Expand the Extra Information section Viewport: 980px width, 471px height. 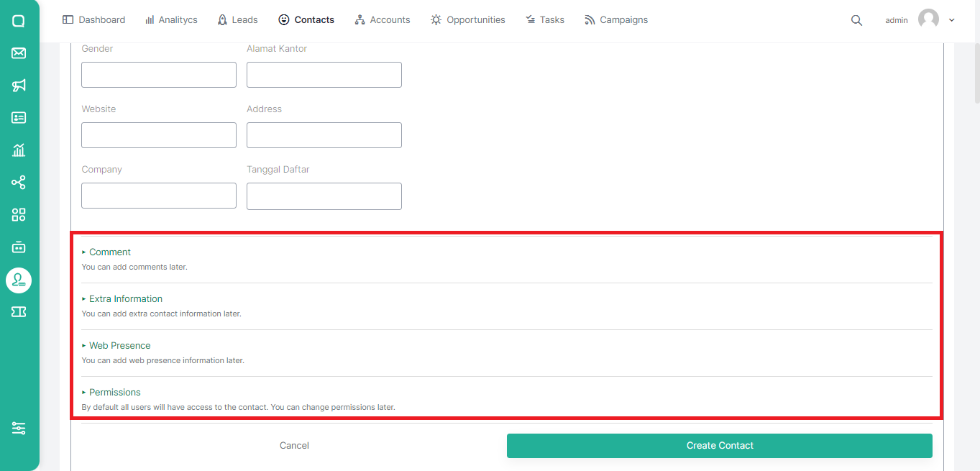(125, 299)
